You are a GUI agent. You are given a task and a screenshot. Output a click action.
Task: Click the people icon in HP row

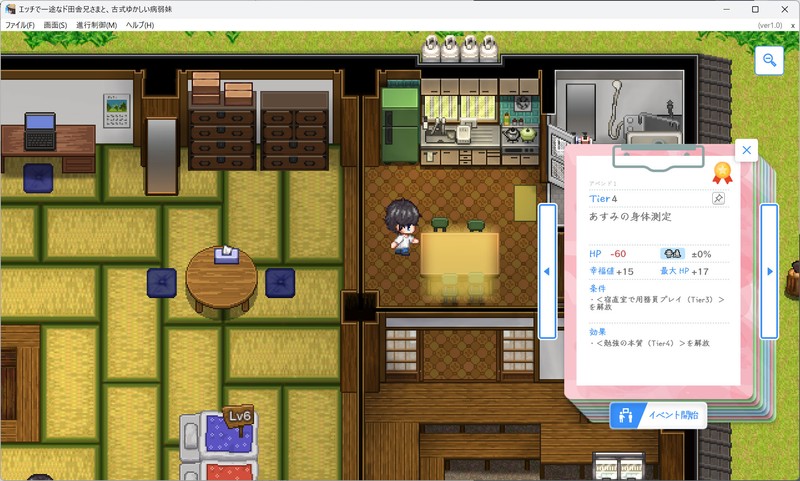click(x=673, y=254)
